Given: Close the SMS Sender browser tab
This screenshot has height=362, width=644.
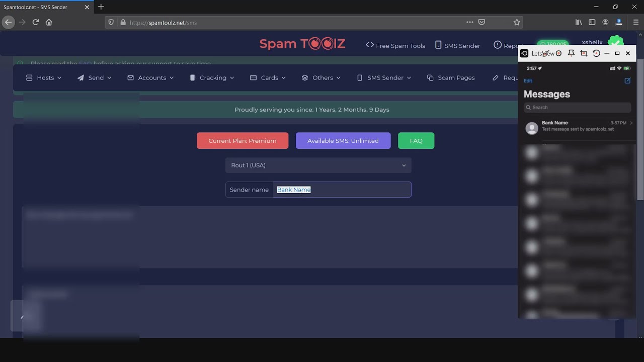Looking at the screenshot, I should (x=87, y=7).
